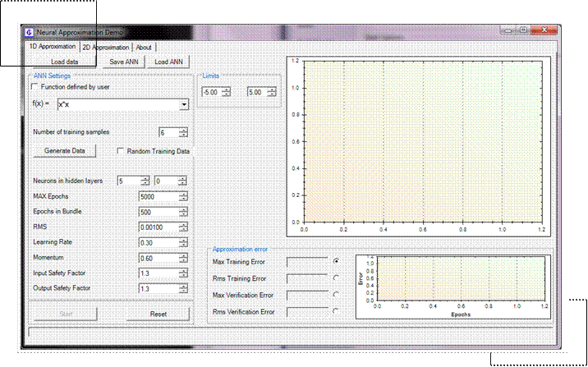Viewport: 588px width, 367px height.
Task: Open the f(x) function dropdown
Action: [184, 104]
